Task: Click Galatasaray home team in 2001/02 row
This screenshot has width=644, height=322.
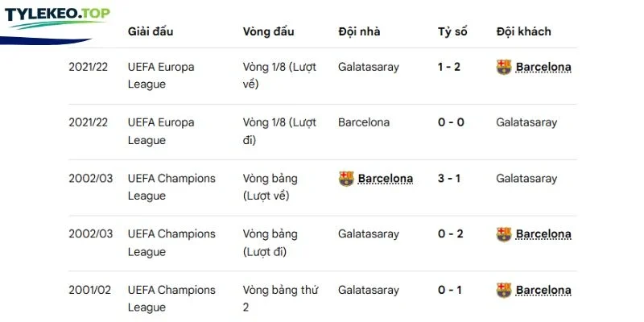Action: click(369, 290)
